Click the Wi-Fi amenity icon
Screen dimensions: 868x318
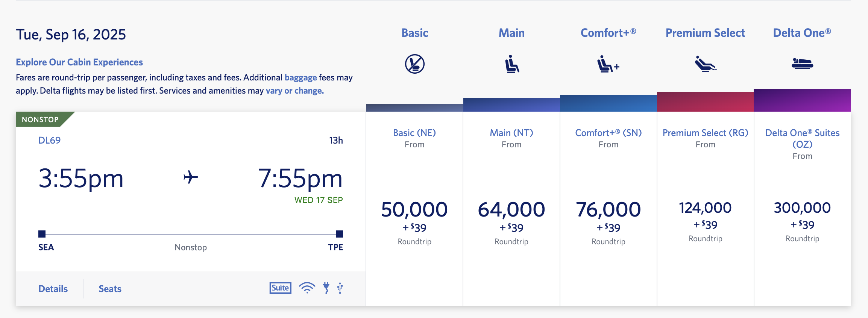307,288
